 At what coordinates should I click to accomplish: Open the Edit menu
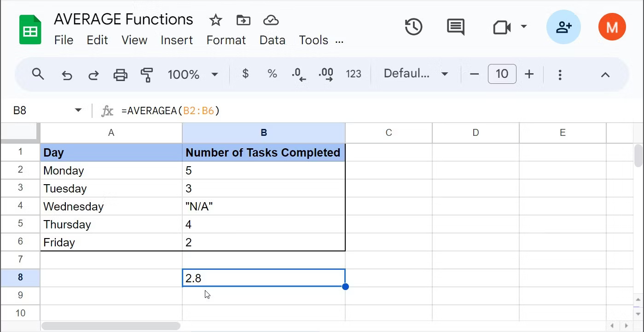[x=97, y=41]
